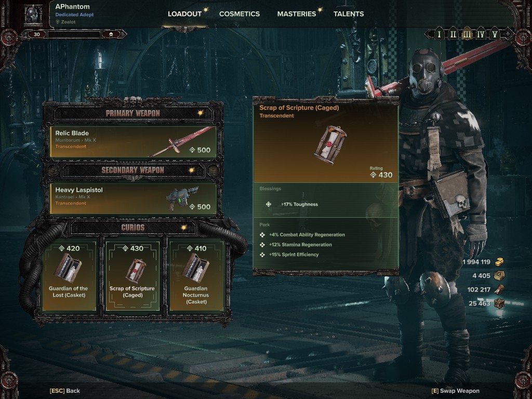532x399 pixels.
Task: Add a new loadout preset slot
Action: 508,34
